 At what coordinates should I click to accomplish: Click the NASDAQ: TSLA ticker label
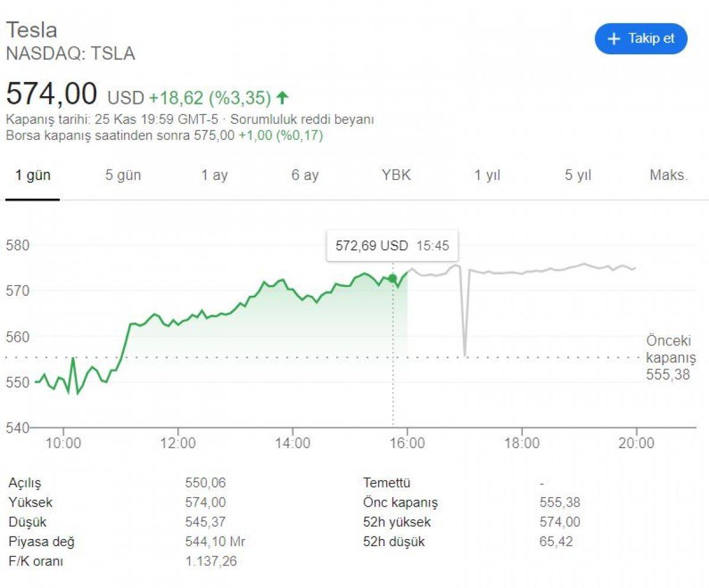[x=71, y=55]
